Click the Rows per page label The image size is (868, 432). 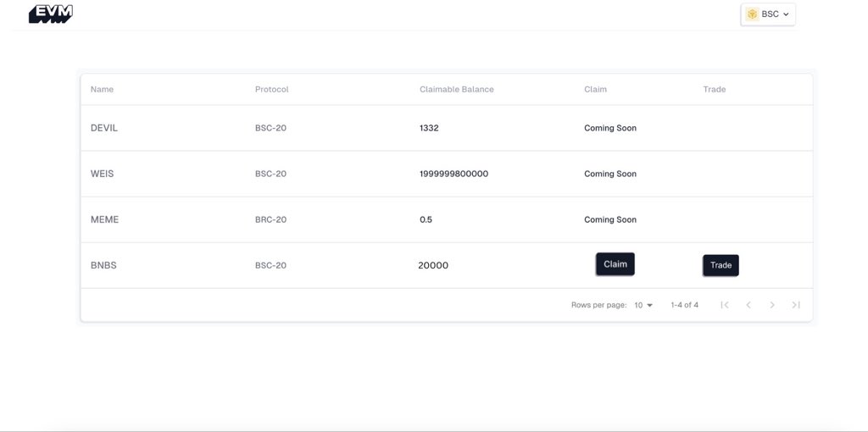click(599, 305)
